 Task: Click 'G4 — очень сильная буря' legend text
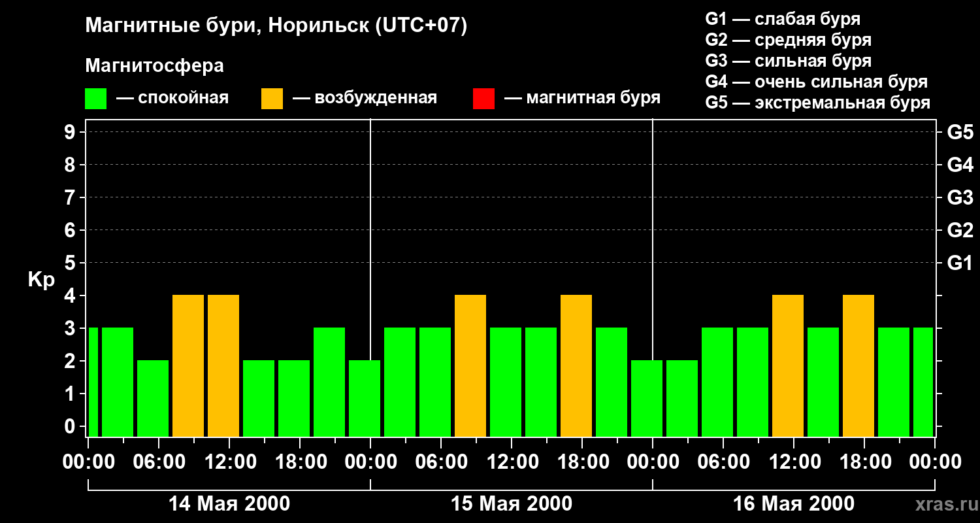pos(816,82)
